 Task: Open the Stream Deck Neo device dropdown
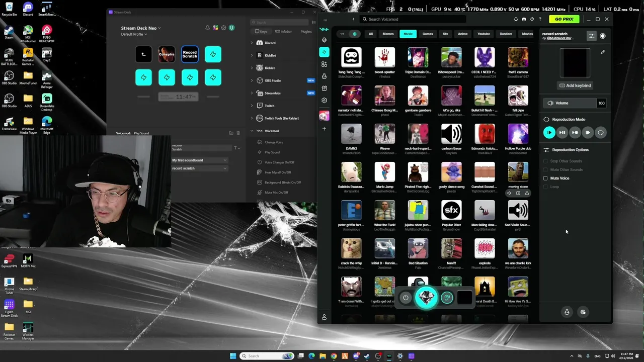pos(141,28)
